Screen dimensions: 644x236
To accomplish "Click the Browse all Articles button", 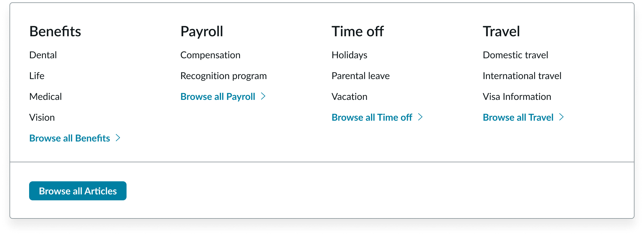I will coord(78,191).
